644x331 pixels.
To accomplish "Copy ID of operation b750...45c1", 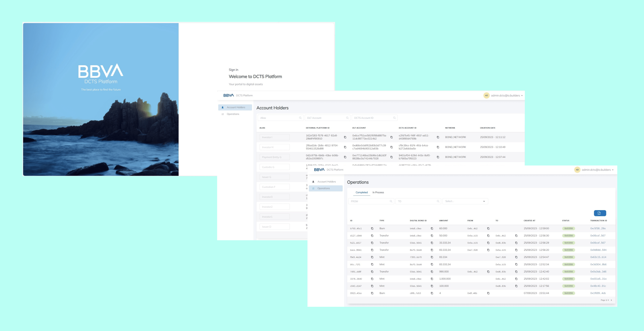I will click(x=372, y=228).
